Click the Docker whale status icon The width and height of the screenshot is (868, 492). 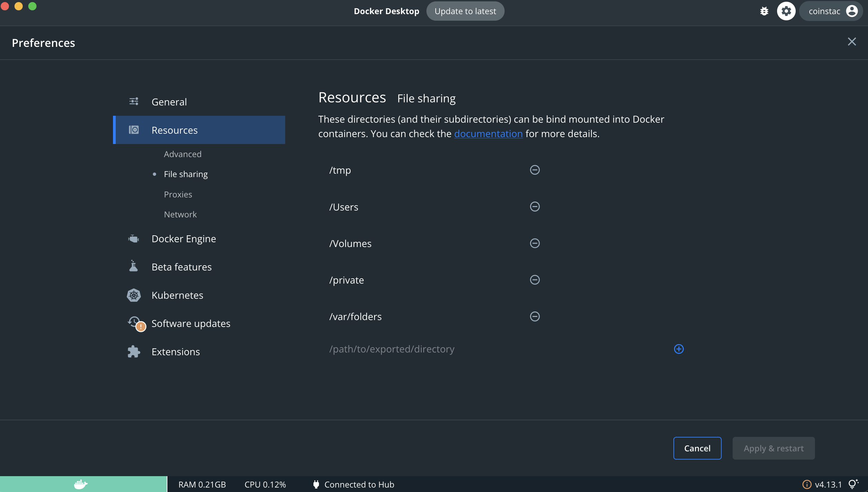pos(81,484)
